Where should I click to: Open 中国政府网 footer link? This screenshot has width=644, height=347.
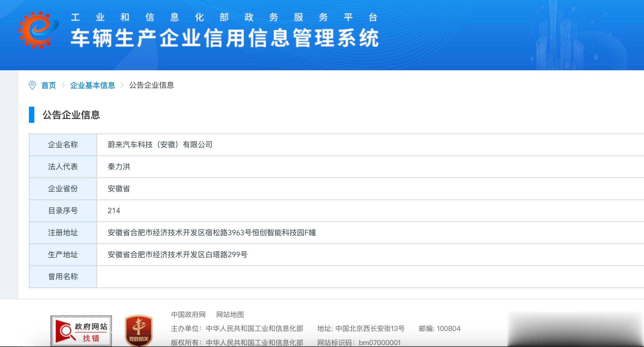[188, 315]
